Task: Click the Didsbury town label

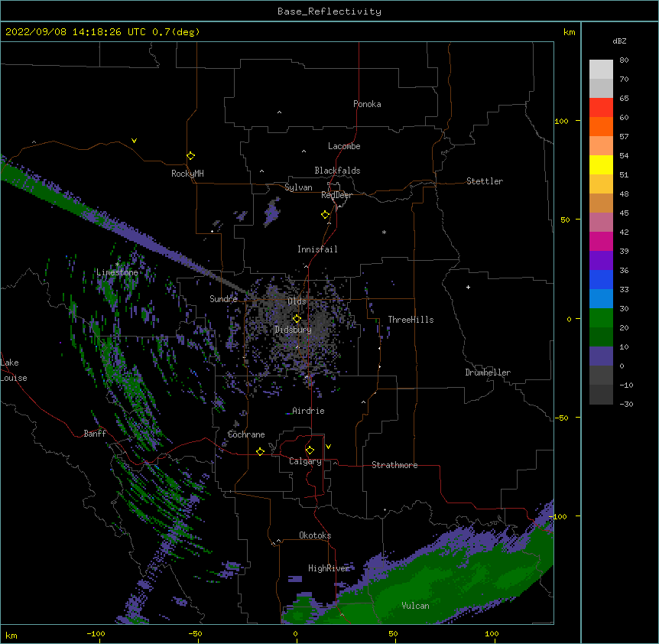Action: pyautogui.click(x=293, y=330)
